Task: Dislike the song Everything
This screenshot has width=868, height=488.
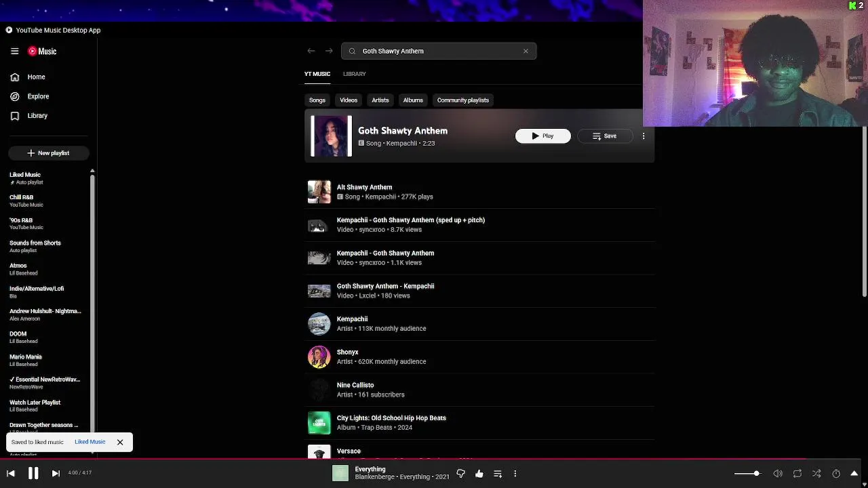Action: pos(460,474)
